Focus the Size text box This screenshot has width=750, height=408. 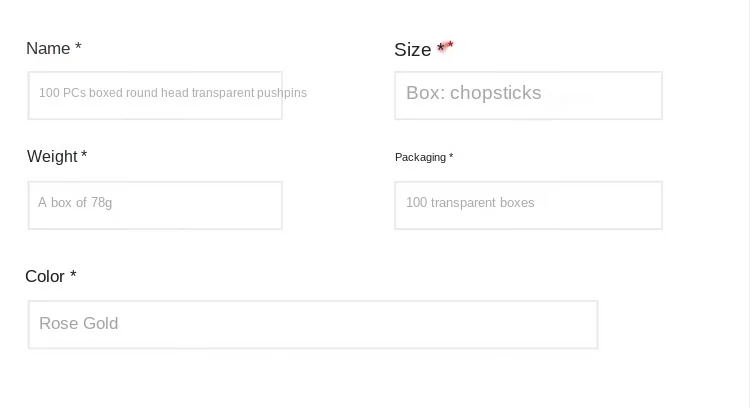point(528,95)
